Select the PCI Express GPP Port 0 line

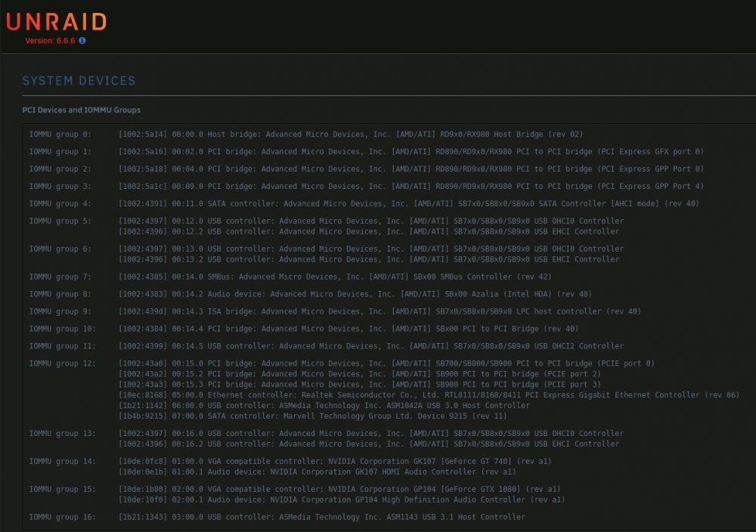[411, 169]
